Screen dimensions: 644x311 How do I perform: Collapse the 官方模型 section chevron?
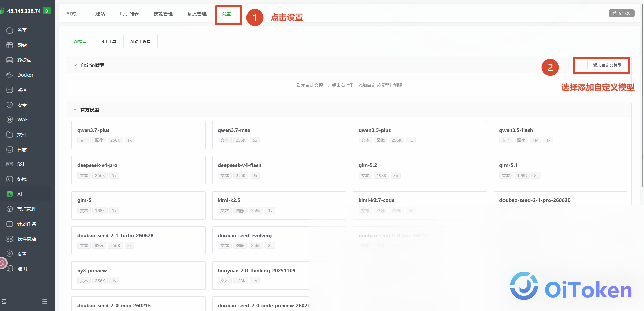(x=75, y=110)
